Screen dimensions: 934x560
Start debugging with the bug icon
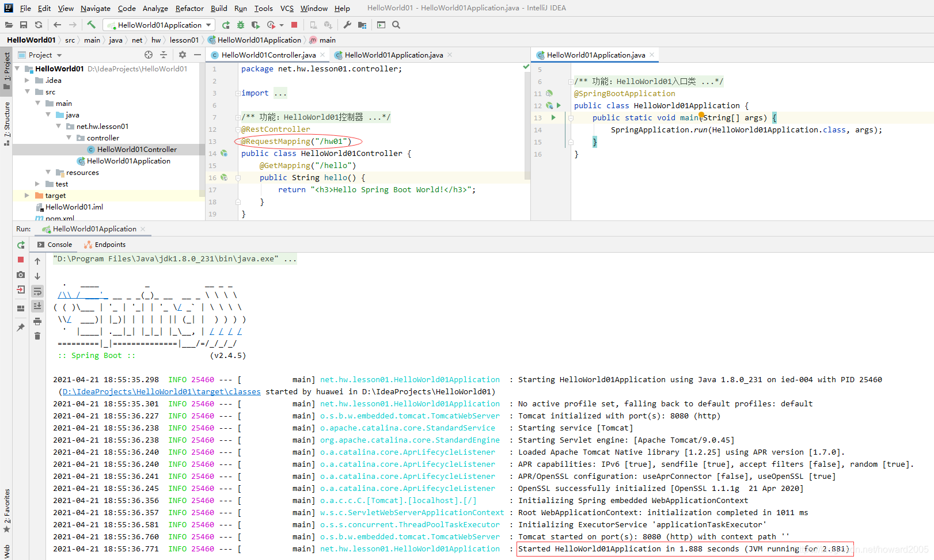click(x=241, y=25)
